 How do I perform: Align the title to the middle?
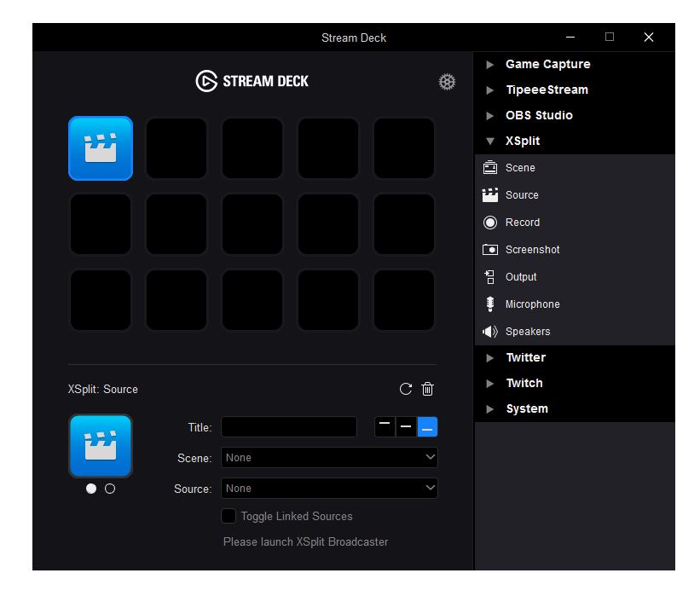pyautogui.click(x=406, y=427)
